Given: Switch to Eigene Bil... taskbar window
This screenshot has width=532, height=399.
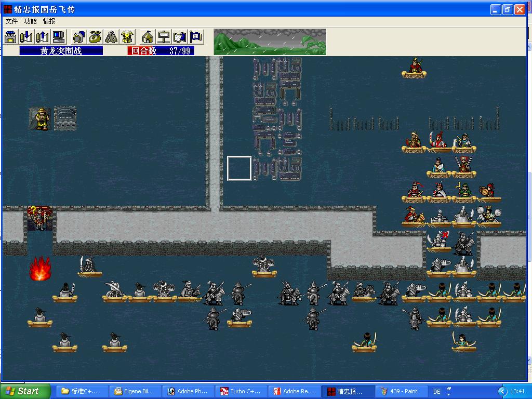Looking at the screenshot, I should click(135, 391).
